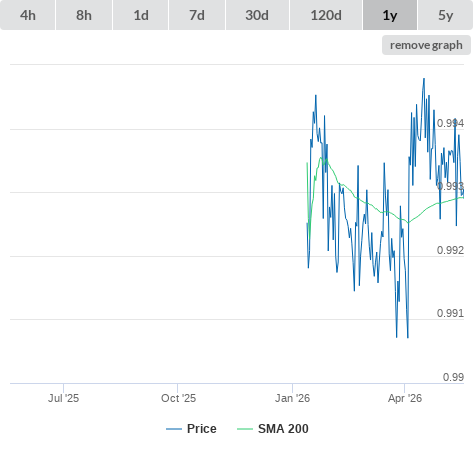Select the 4h time range tab
This screenshot has width=474, height=455.
(27, 15)
